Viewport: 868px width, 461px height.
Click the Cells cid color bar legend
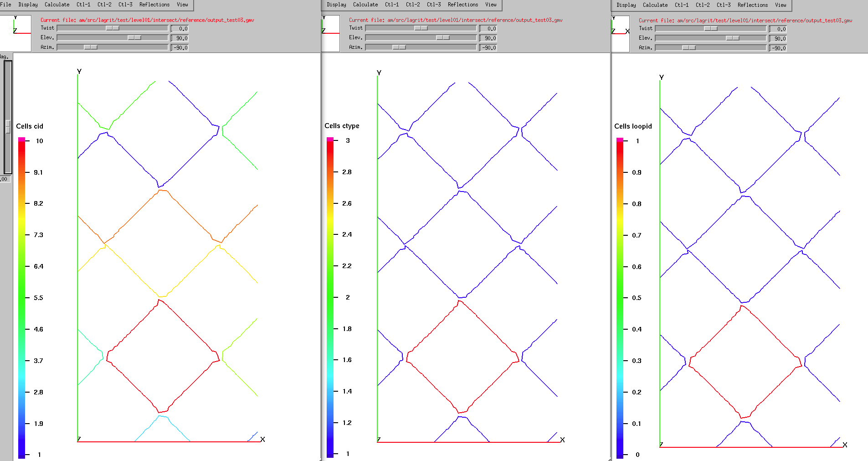[x=21, y=297]
